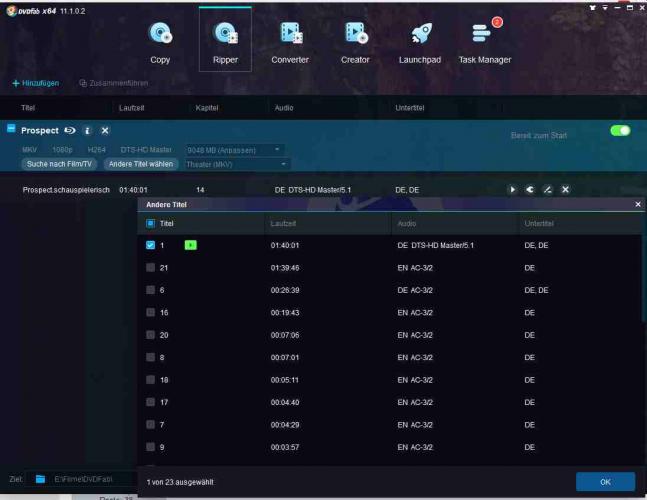Open the Creator module

point(355,43)
